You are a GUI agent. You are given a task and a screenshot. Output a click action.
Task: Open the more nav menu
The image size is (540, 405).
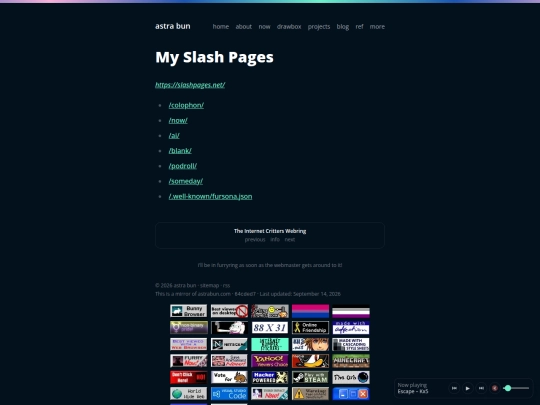tap(377, 27)
